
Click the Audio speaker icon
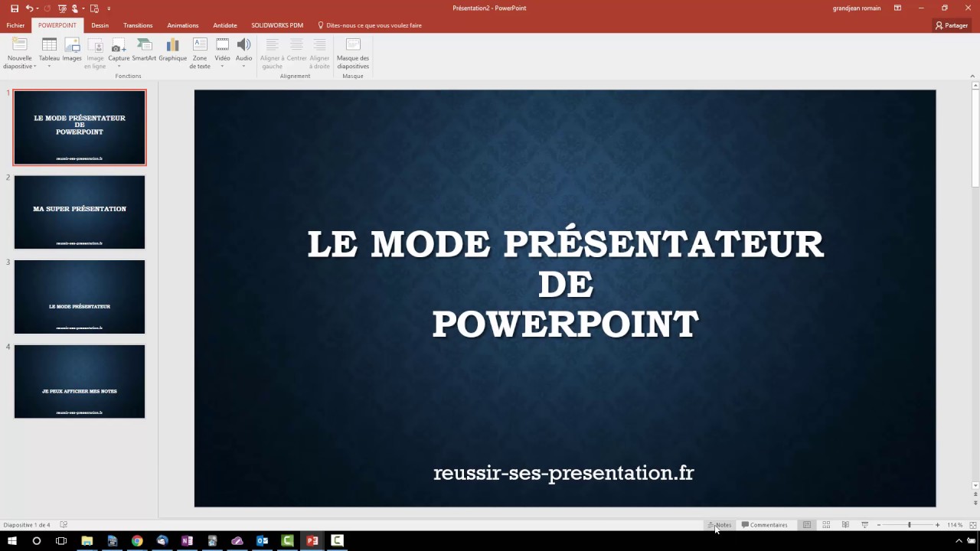point(243,44)
